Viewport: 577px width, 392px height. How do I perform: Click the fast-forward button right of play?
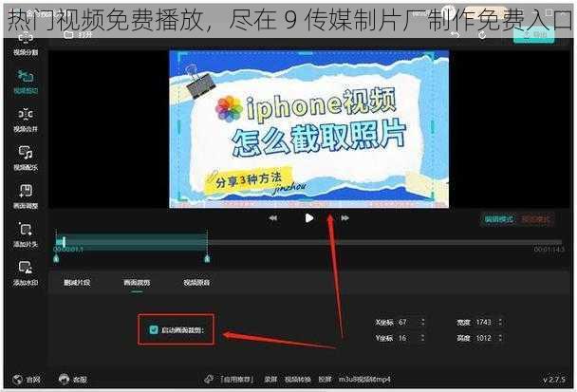click(x=344, y=218)
